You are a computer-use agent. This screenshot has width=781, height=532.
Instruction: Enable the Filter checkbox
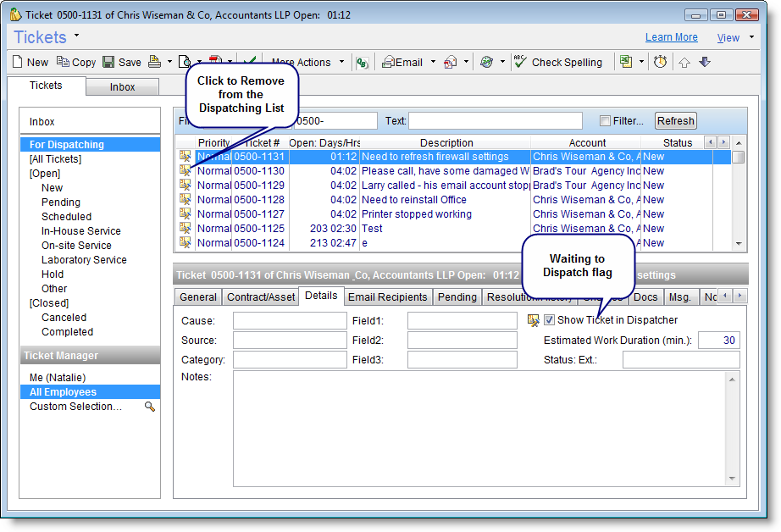click(x=605, y=121)
